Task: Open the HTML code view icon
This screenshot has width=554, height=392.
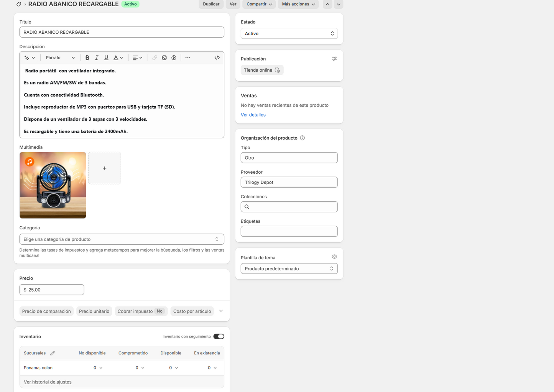Action: pyautogui.click(x=217, y=58)
